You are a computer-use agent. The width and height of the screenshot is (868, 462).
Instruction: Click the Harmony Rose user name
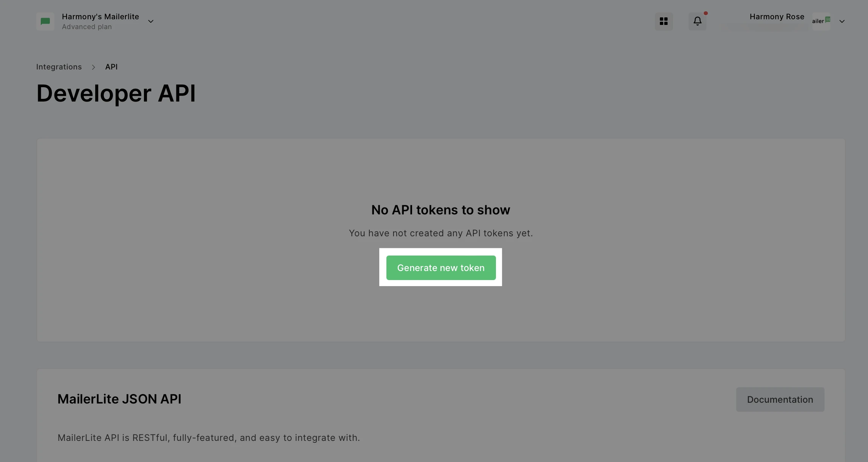coord(777,17)
